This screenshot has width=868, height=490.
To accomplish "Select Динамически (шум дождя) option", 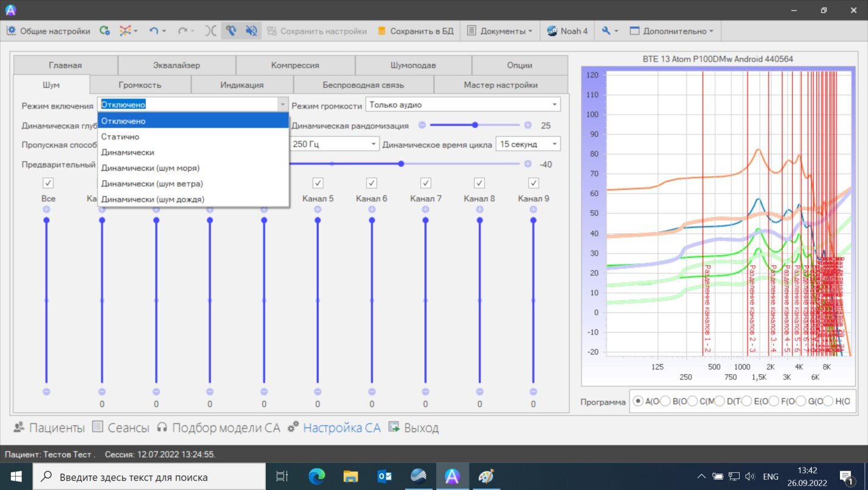I will tap(193, 199).
